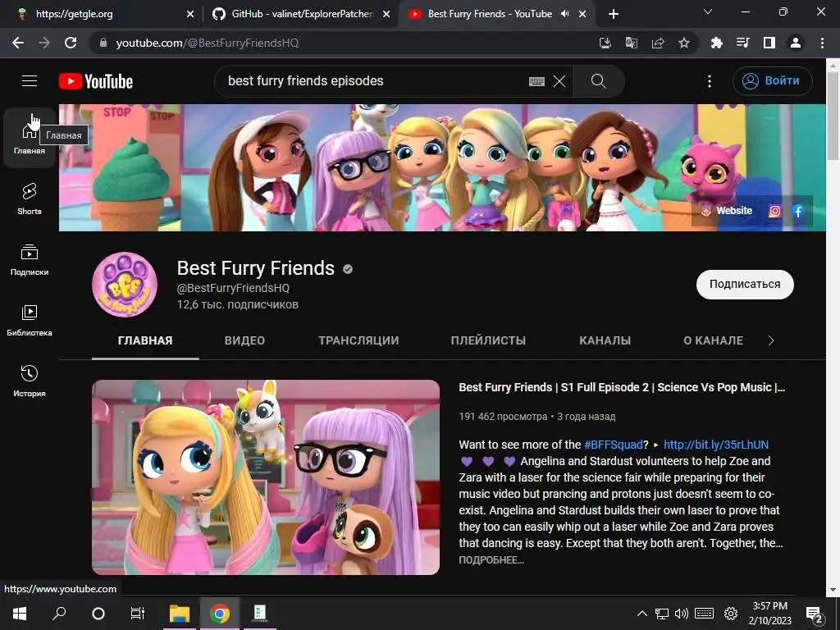Image resolution: width=840 pixels, height=630 pixels.
Task: Open a new browser tab with plus
Action: (x=614, y=14)
